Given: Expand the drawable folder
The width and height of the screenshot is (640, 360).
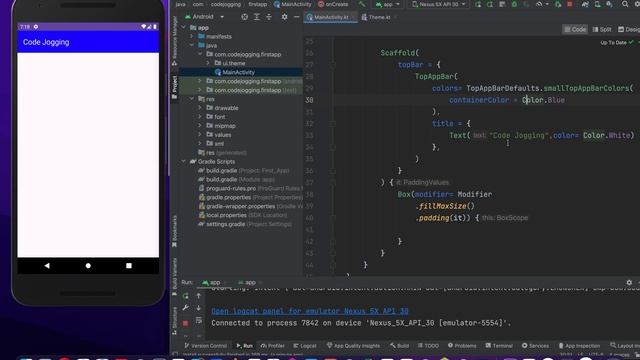Looking at the screenshot, I should (200, 108).
